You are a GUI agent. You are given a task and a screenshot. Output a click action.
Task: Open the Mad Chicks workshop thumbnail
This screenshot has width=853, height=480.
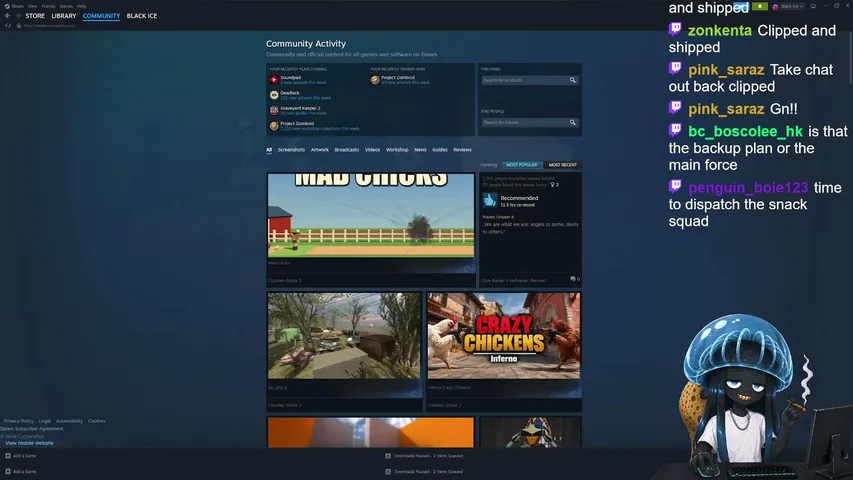371,215
